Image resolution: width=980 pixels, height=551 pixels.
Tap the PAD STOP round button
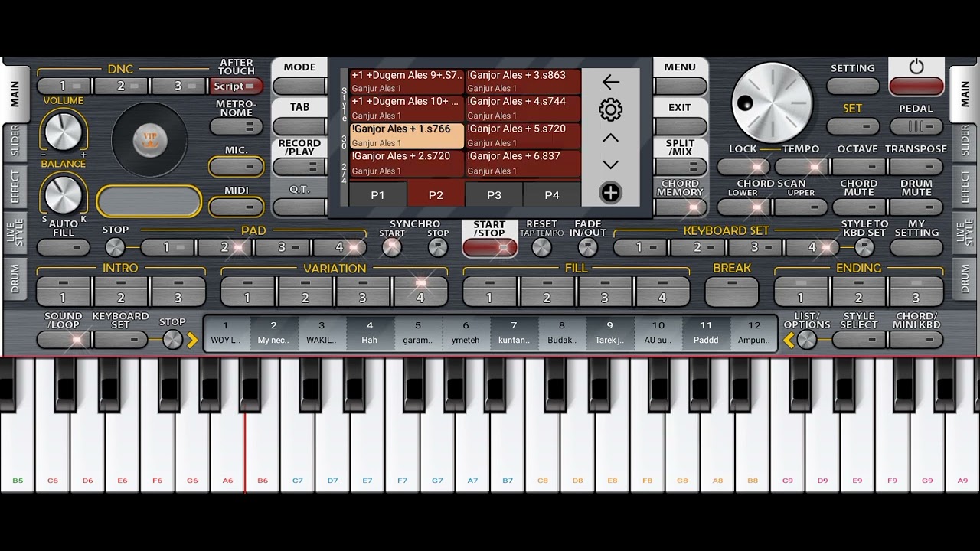point(115,247)
